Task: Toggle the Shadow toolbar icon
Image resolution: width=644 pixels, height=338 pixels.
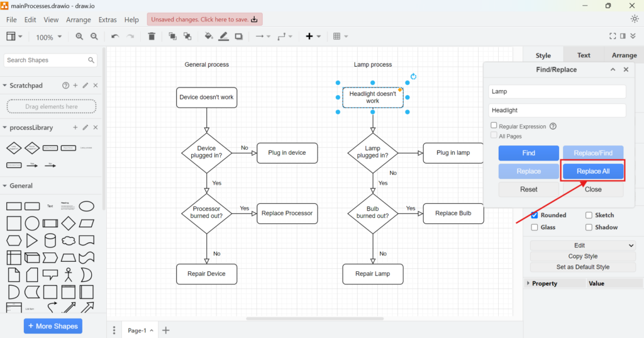Action: (239, 37)
